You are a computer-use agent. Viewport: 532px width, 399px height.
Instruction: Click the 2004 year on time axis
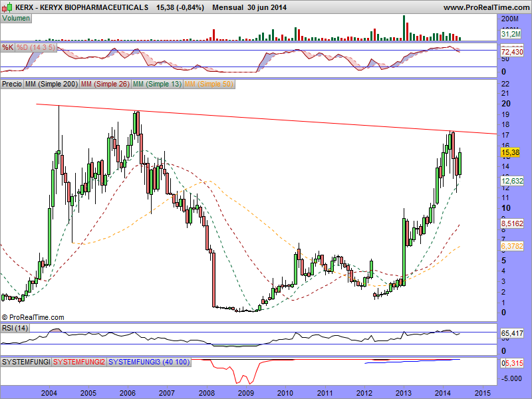[x=49, y=393]
